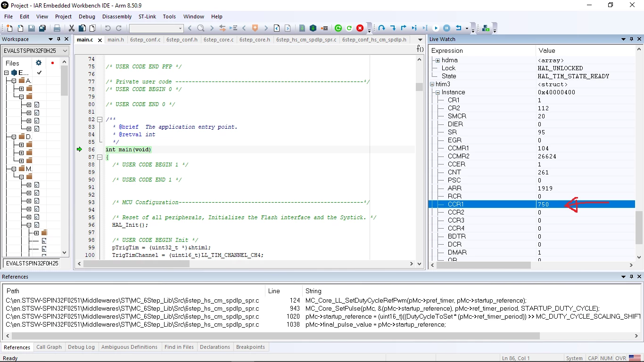Click the Step Into debug icon

[393, 28]
